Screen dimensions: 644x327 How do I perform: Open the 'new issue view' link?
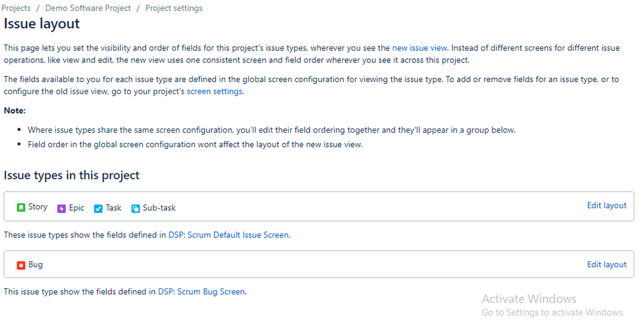click(x=419, y=48)
